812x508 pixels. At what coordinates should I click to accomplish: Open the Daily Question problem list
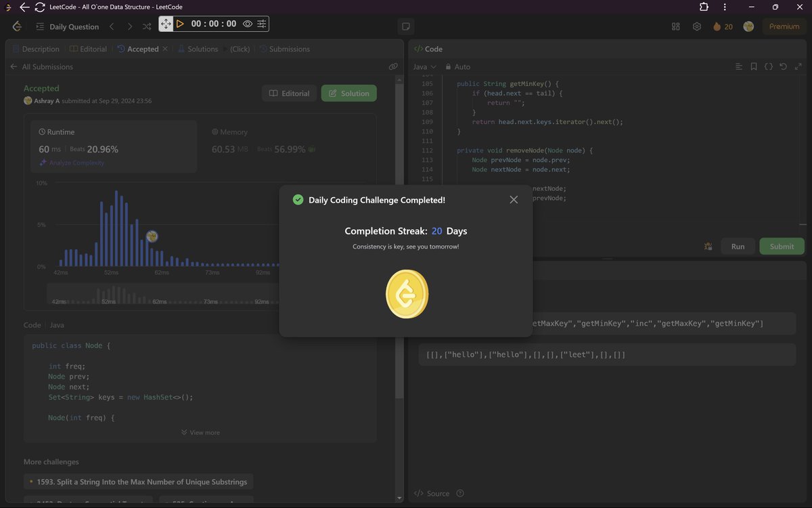click(x=67, y=26)
